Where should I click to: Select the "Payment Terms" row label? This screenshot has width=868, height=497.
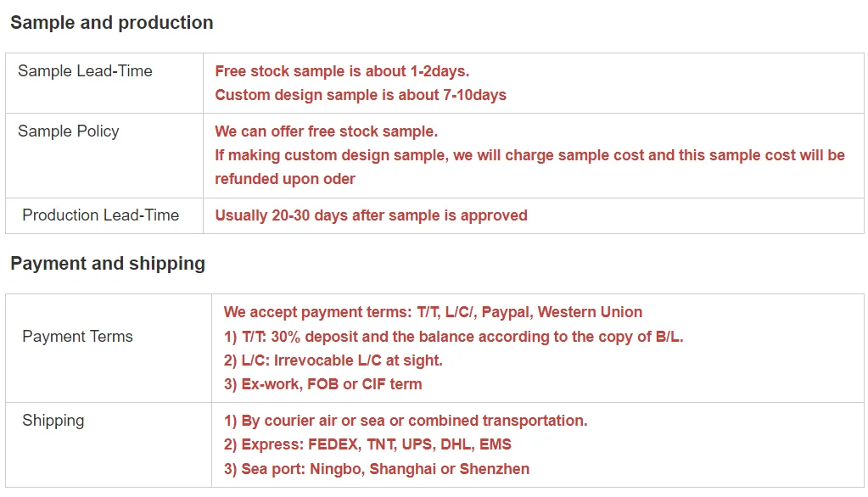(77, 337)
